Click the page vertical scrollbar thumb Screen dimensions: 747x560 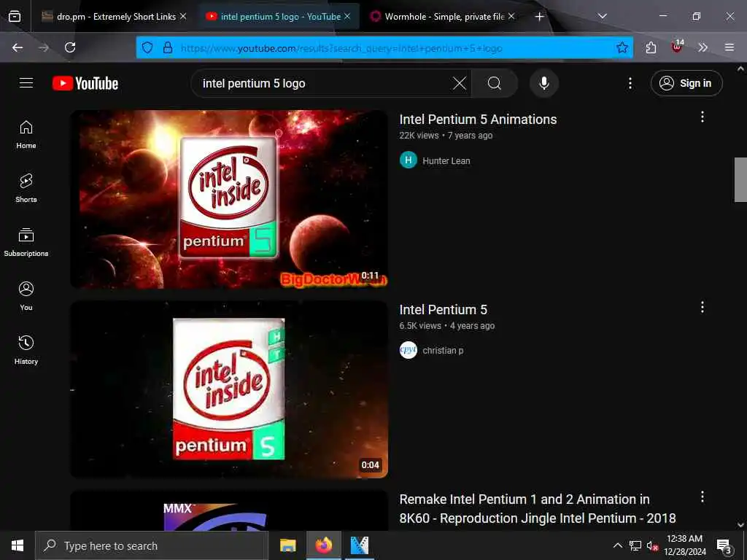coord(740,179)
